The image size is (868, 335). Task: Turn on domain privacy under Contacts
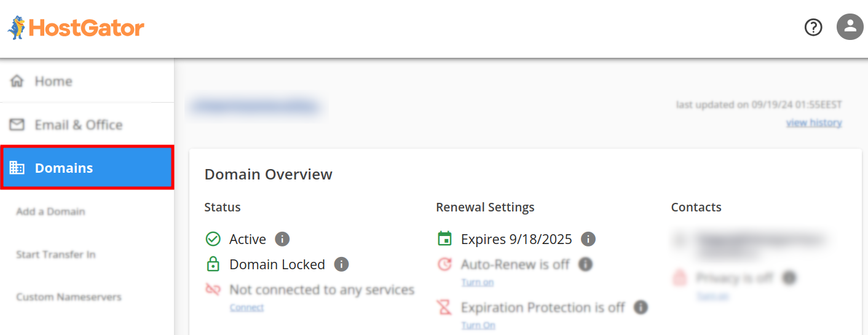click(x=713, y=296)
